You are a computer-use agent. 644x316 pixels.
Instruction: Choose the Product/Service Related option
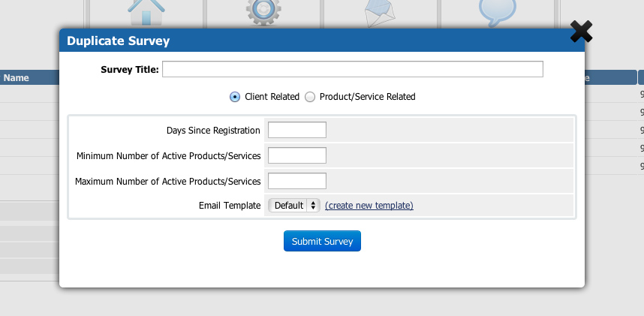[310, 97]
